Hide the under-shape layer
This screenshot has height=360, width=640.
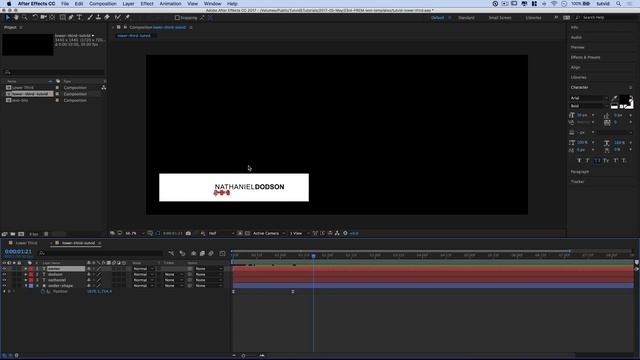(4, 286)
